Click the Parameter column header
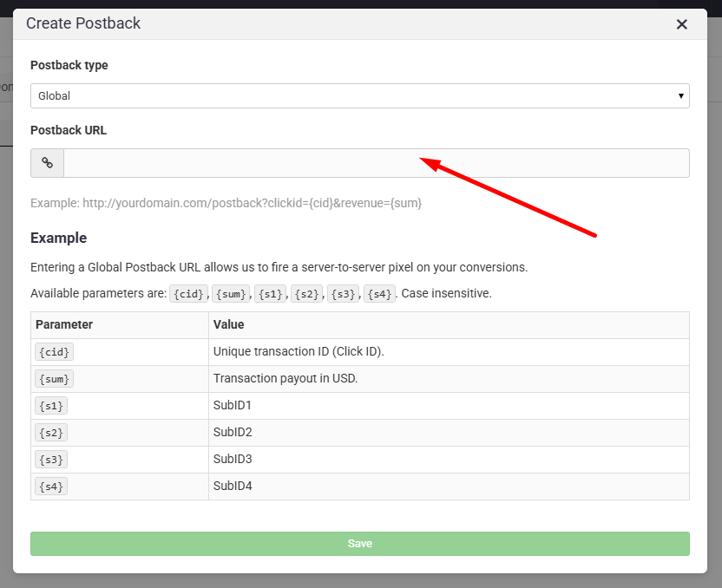The image size is (722, 588). pyautogui.click(x=64, y=325)
